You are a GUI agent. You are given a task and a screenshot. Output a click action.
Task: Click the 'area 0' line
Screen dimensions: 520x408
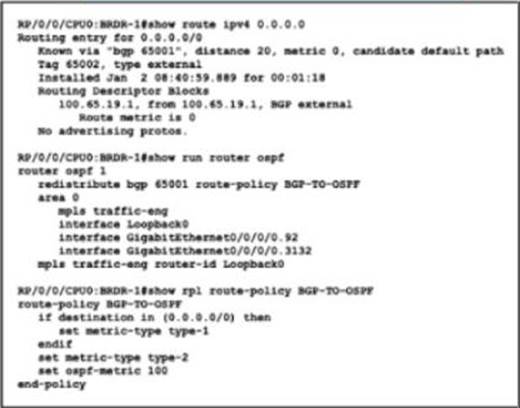58,198
